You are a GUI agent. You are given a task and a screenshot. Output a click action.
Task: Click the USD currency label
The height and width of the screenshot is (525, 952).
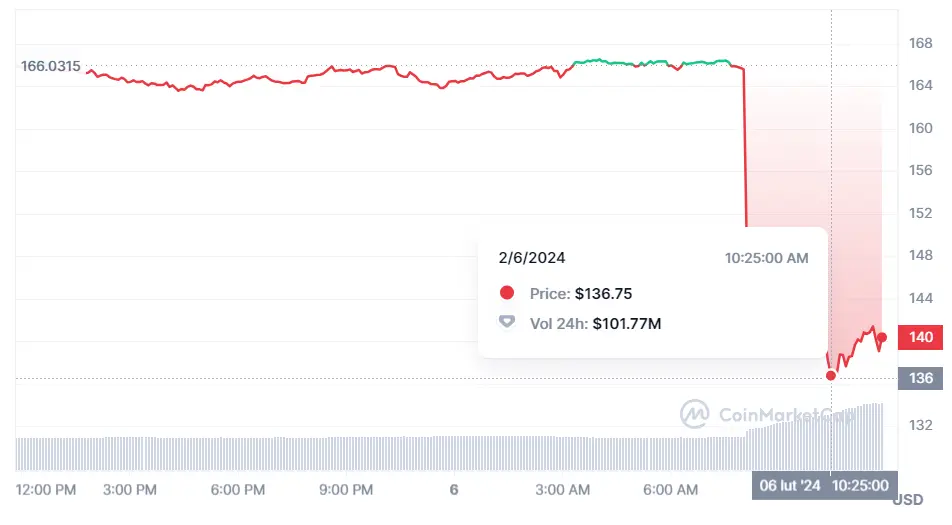pos(907,500)
